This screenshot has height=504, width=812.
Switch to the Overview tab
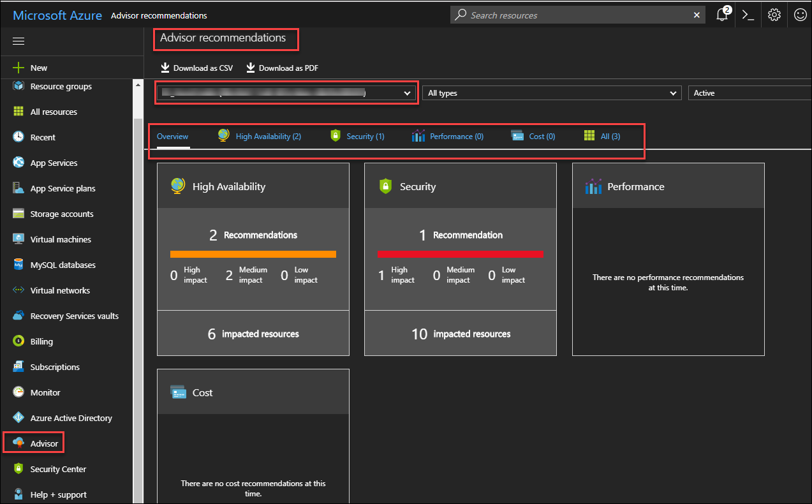click(173, 137)
